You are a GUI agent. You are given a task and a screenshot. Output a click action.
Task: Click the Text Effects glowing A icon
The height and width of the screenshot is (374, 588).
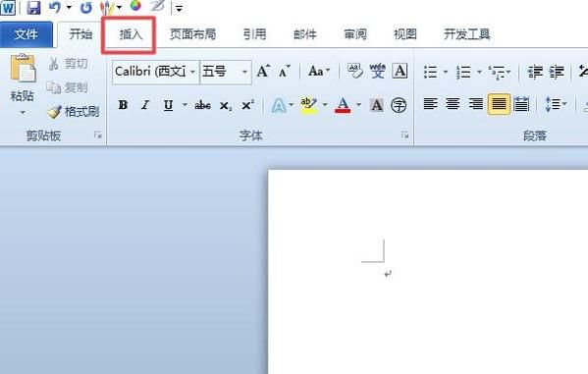(x=278, y=105)
